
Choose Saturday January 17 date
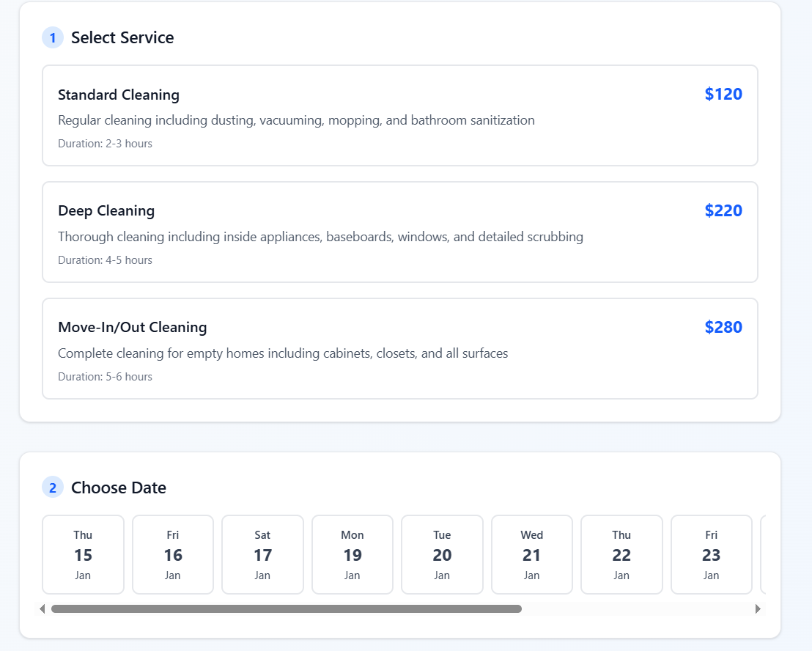(x=262, y=554)
